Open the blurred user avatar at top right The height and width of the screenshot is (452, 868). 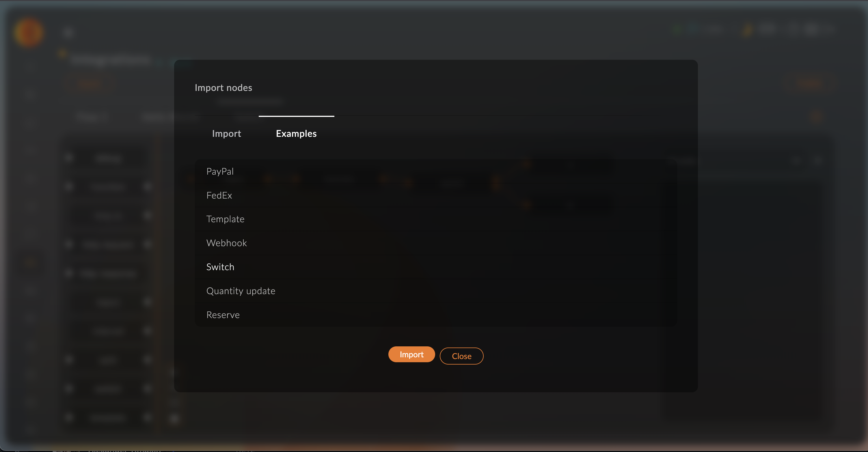pos(811,30)
